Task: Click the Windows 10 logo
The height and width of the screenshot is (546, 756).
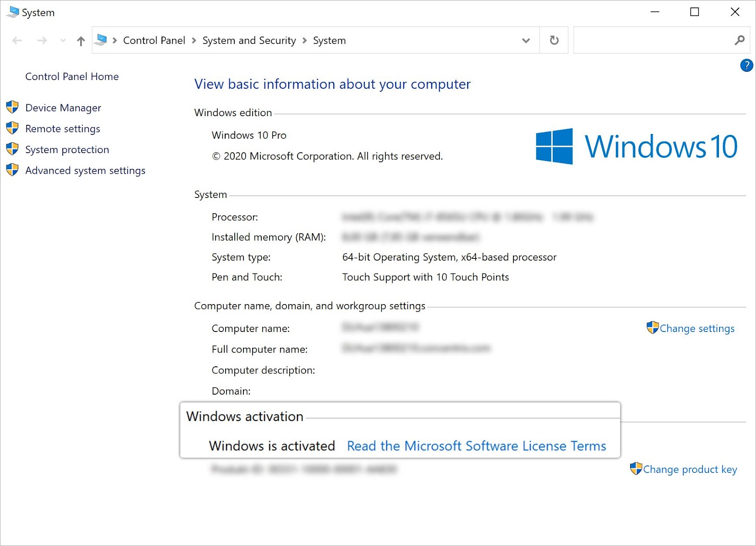Action: tap(637, 146)
